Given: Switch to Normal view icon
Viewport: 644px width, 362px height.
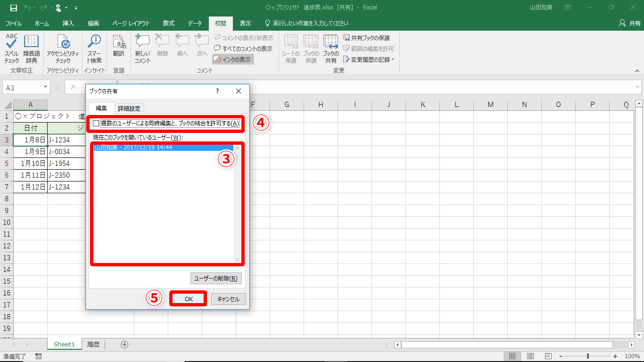Looking at the screenshot, I should (x=512, y=356).
